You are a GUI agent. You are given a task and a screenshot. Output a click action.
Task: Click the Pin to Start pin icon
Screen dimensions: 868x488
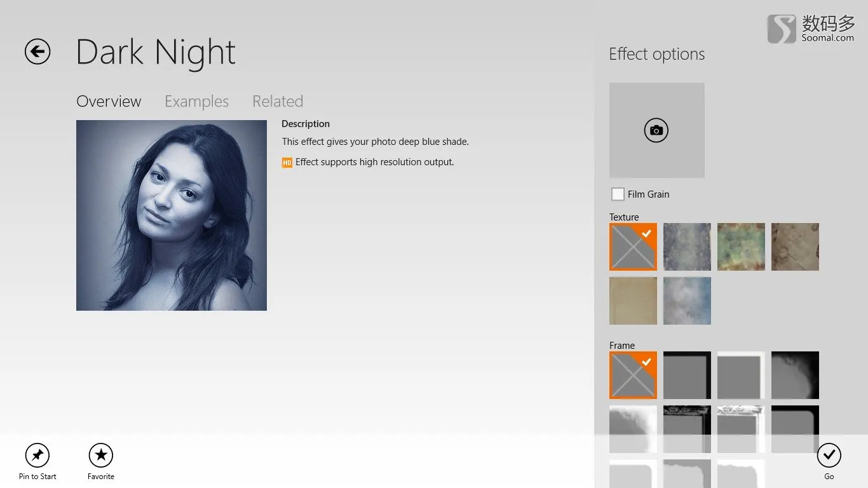37,455
